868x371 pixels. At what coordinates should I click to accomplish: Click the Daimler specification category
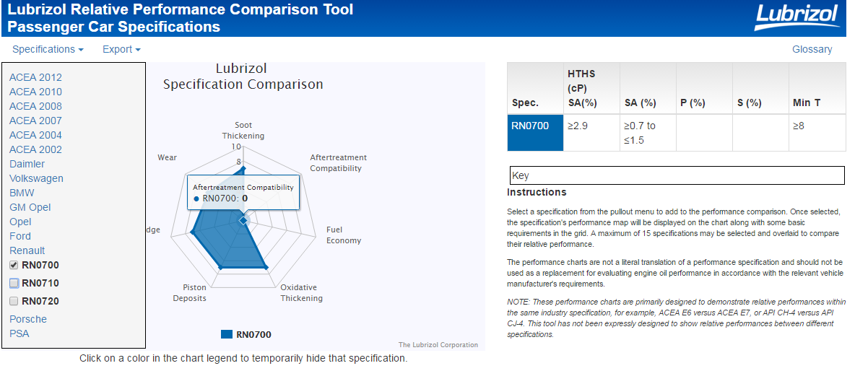(27, 164)
